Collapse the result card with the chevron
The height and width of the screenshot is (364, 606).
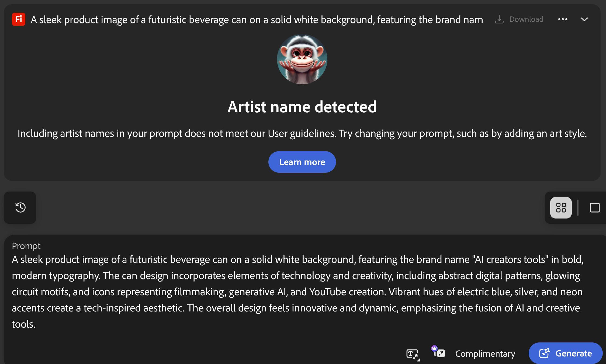[x=584, y=19]
